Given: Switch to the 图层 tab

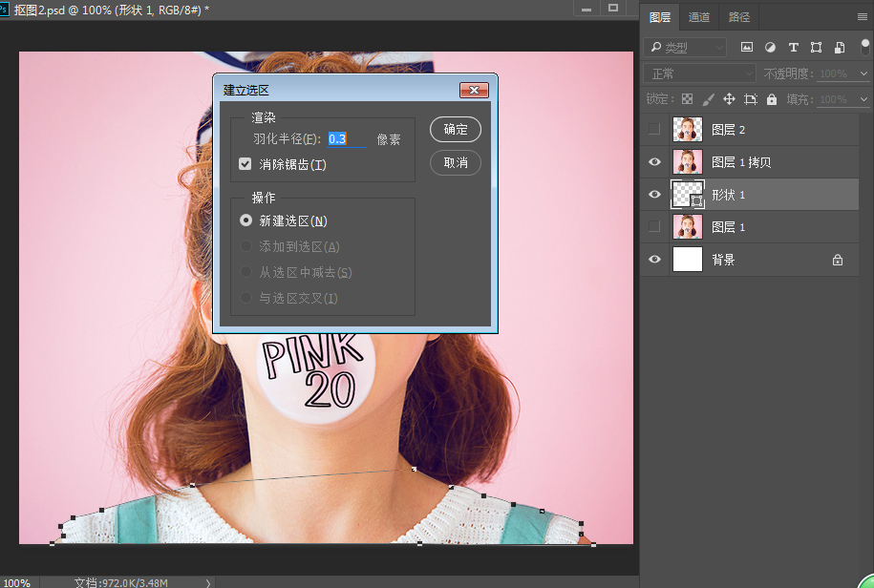Looking at the screenshot, I should click(x=660, y=17).
